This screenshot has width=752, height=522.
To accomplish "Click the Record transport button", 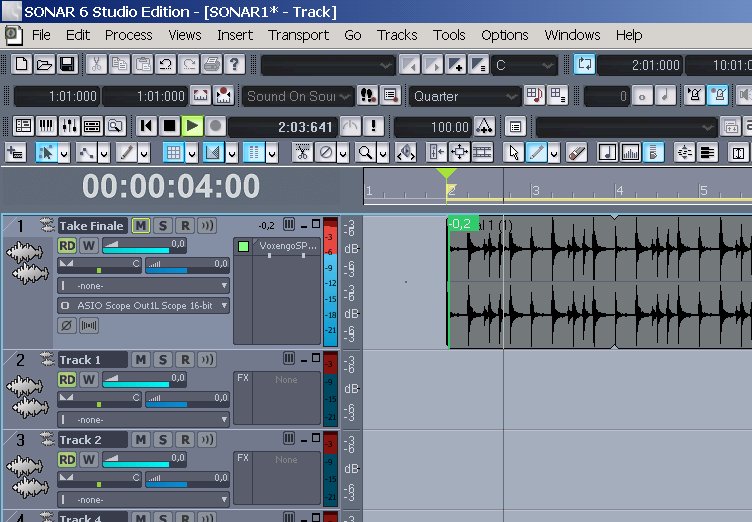I will coord(215,126).
